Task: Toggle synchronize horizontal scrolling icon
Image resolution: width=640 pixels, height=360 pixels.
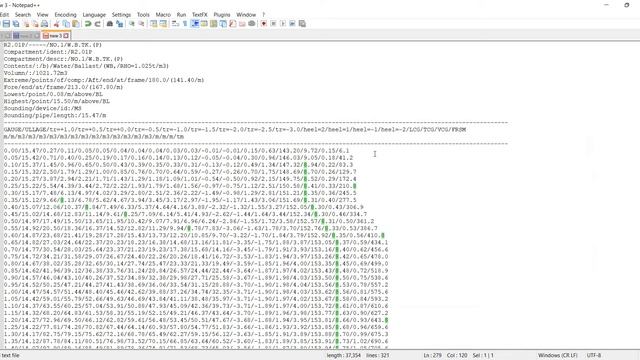Action: [163, 24]
